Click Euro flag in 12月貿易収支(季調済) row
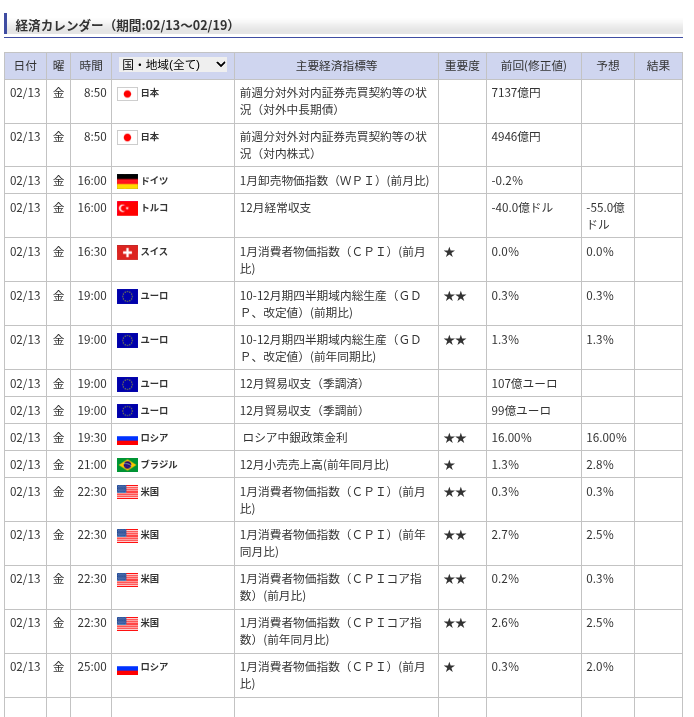 click(x=127, y=384)
